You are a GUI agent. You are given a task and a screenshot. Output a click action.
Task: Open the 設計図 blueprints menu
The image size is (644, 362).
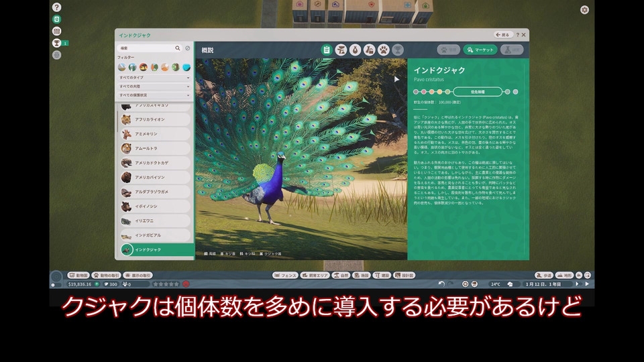pyautogui.click(x=404, y=276)
